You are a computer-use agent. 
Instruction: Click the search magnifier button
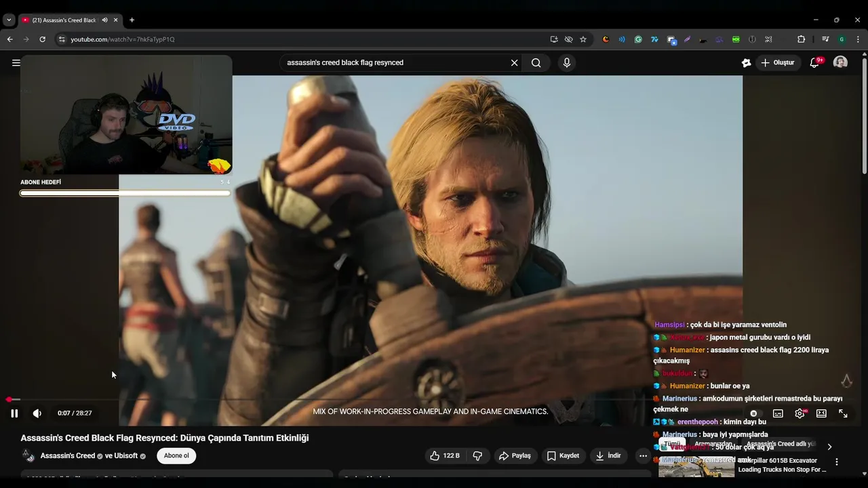coord(536,62)
